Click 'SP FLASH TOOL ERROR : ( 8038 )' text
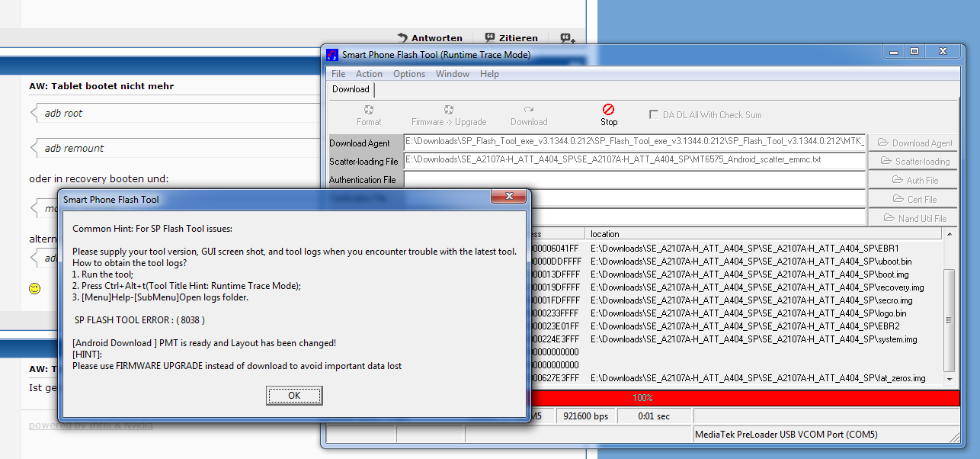 tap(139, 319)
